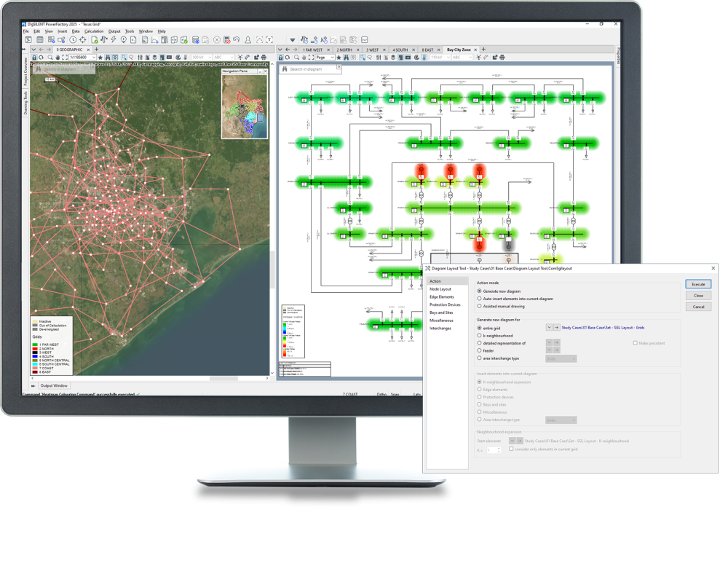Image resolution: width=728 pixels, height=574 pixels.
Task: Select 'Auto-insert elements into current diagram' option
Action: tap(480, 299)
